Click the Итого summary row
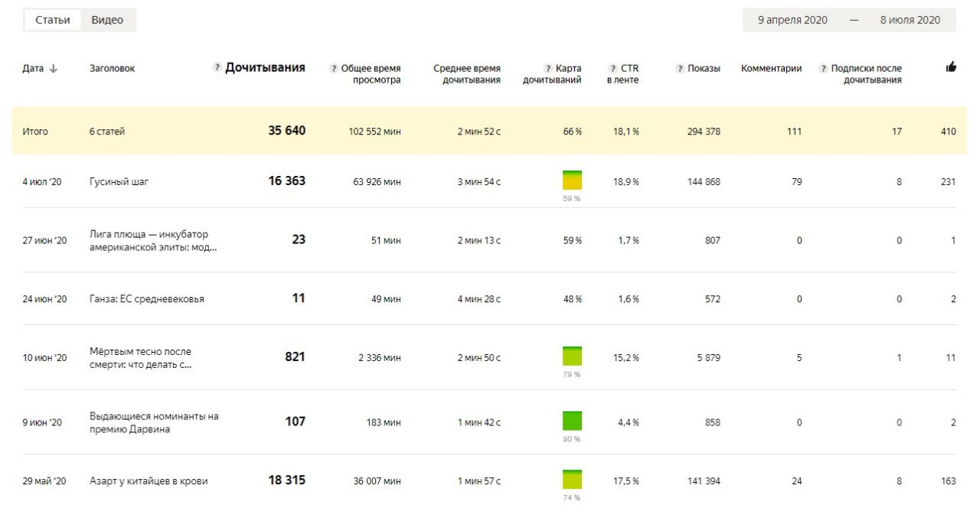The height and width of the screenshot is (508, 980). 490,132
